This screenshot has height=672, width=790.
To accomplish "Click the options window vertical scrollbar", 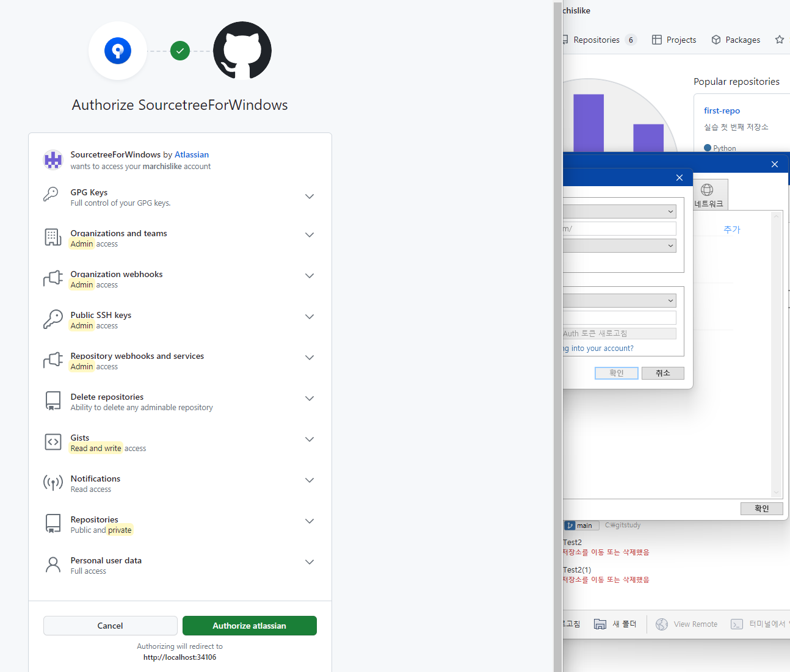I will click(x=777, y=355).
